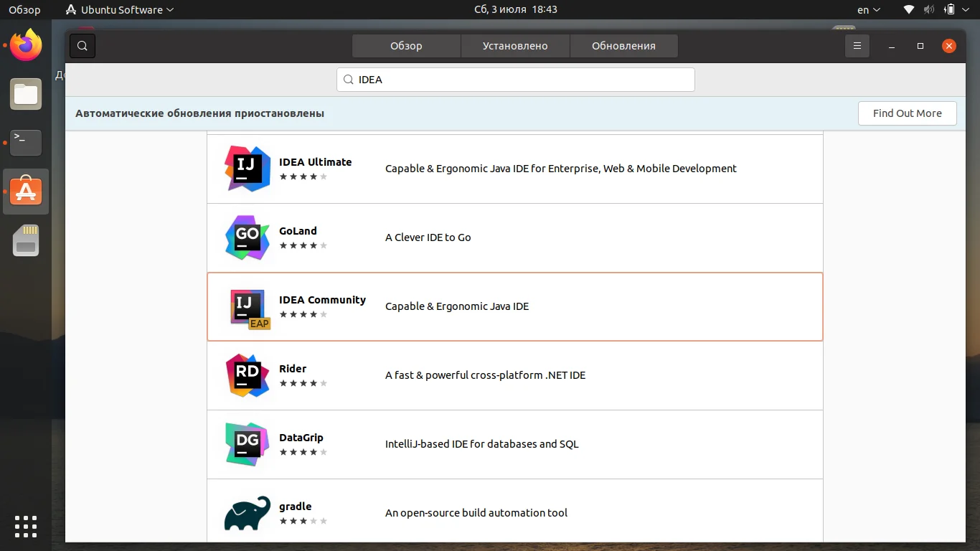Launch Firefox from the dock

[x=26, y=46]
